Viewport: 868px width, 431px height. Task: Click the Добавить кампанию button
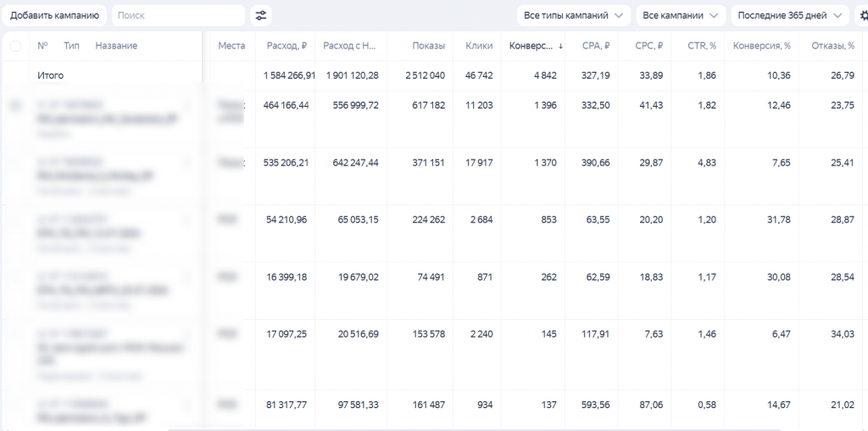click(54, 15)
